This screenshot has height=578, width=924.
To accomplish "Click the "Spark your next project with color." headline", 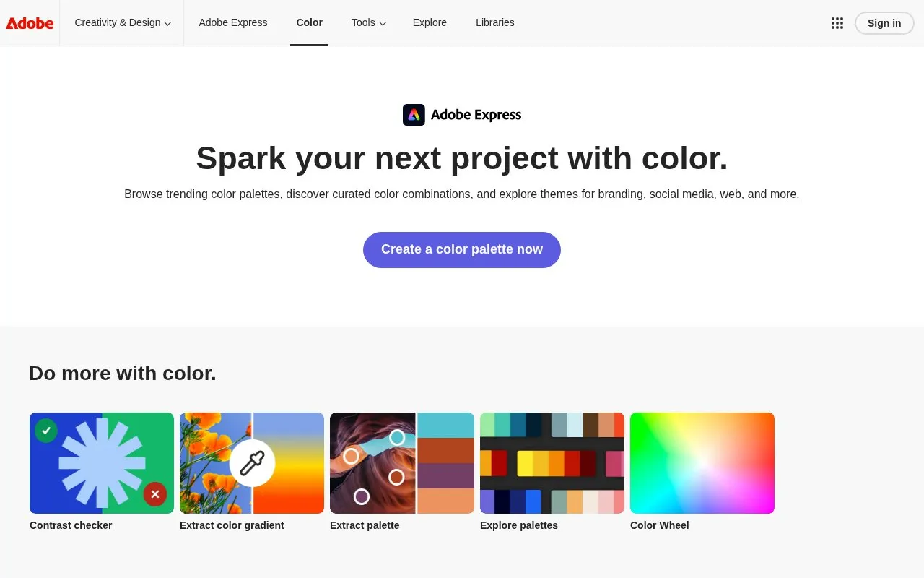I will 462,158.
